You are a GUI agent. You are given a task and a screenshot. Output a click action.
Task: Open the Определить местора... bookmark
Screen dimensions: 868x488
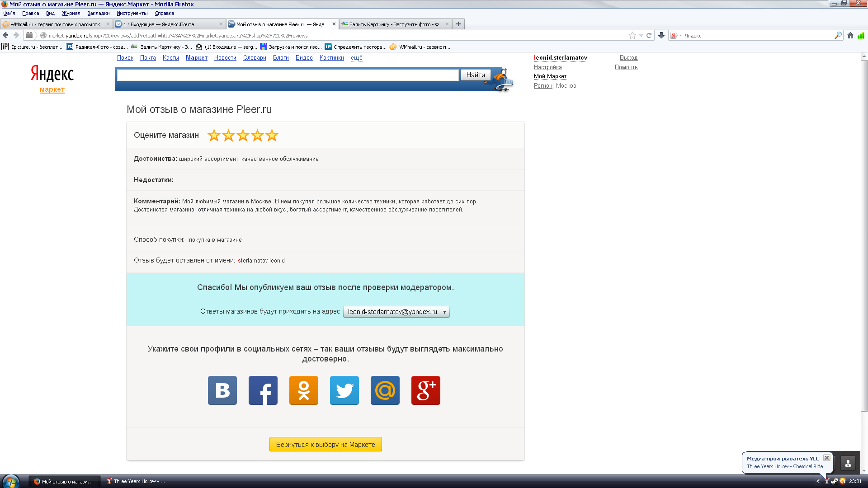click(x=355, y=47)
